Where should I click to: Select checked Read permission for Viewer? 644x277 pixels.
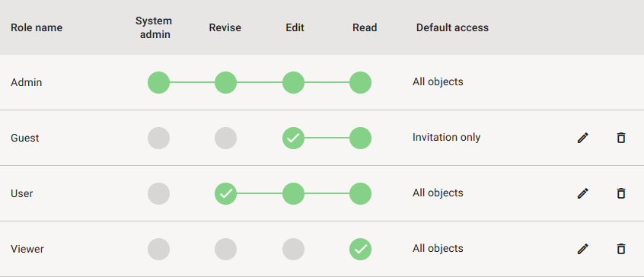pyautogui.click(x=360, y=249)
